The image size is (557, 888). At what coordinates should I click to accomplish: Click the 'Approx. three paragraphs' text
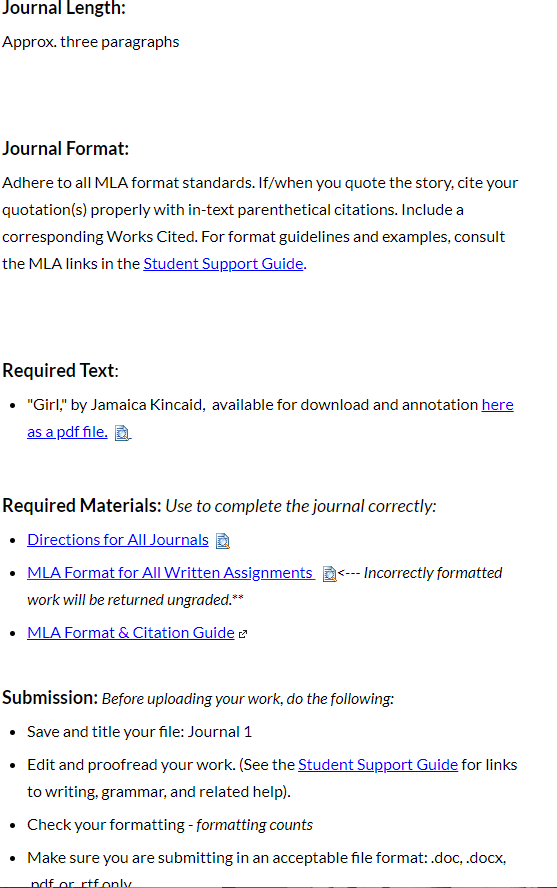click(91, 42)
